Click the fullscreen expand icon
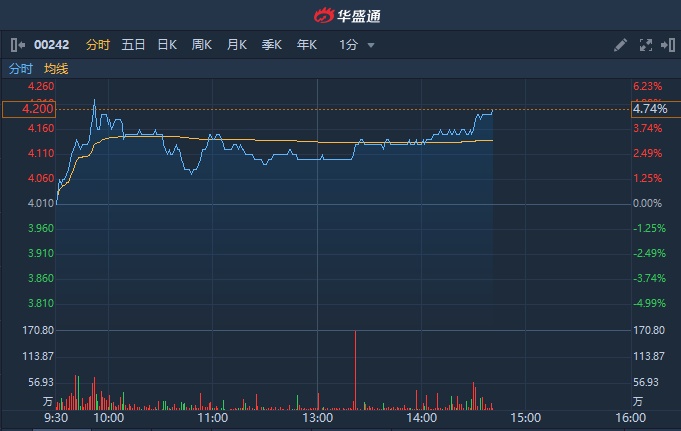 click(645, 45)
